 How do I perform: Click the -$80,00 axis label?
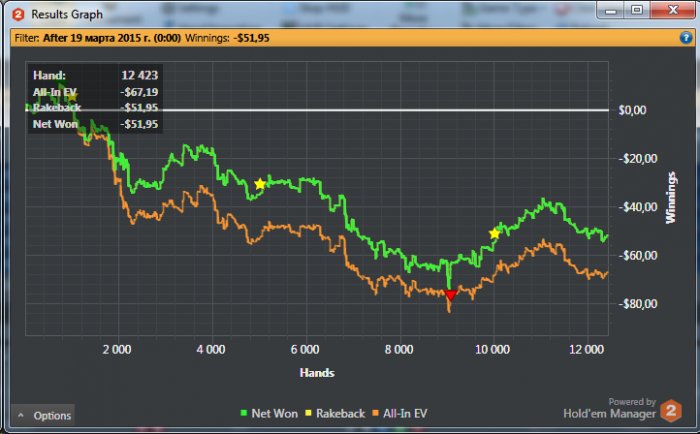638,304
